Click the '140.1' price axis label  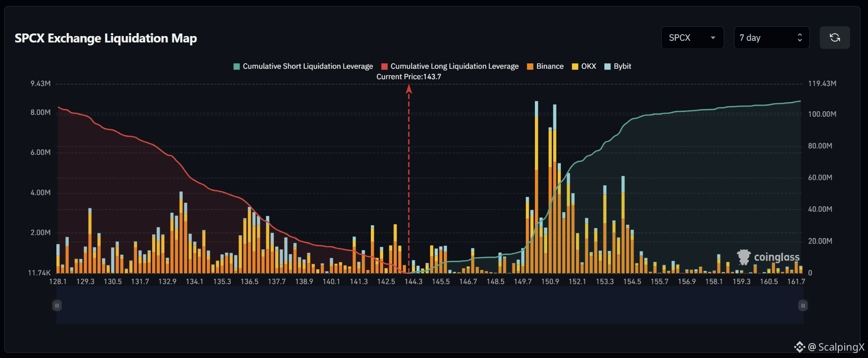(331, 281)
